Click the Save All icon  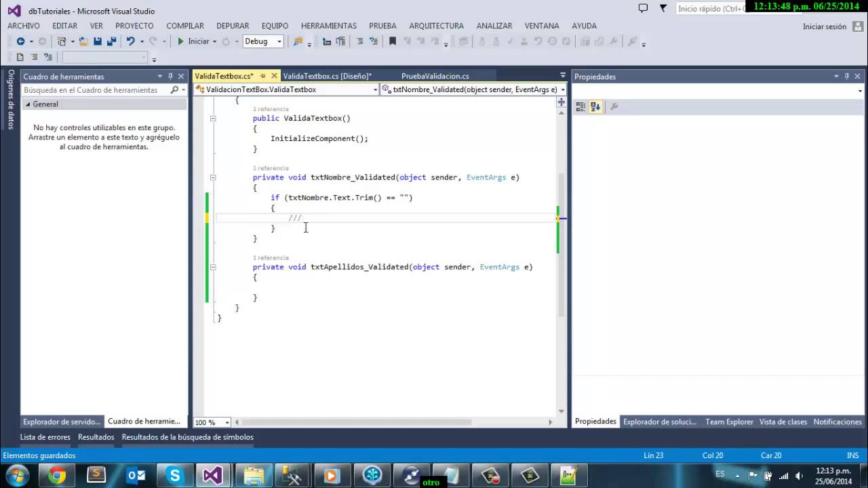click(111, 41)
